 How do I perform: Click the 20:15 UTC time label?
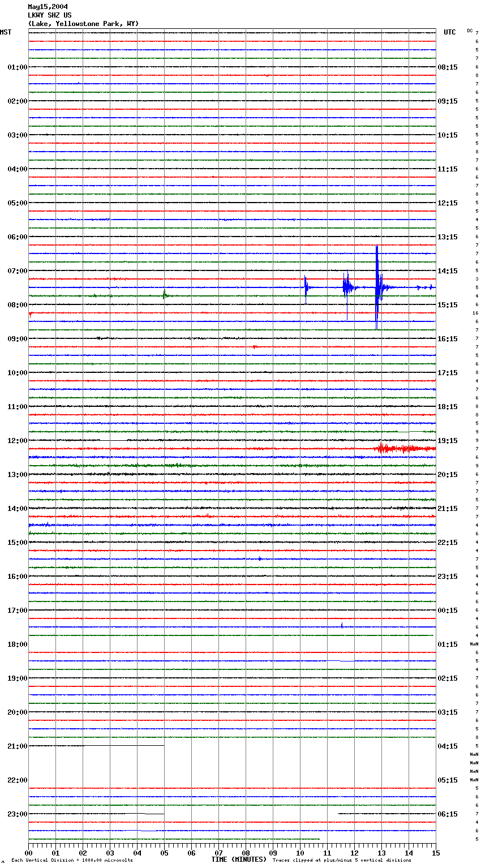tap(448, 475)
